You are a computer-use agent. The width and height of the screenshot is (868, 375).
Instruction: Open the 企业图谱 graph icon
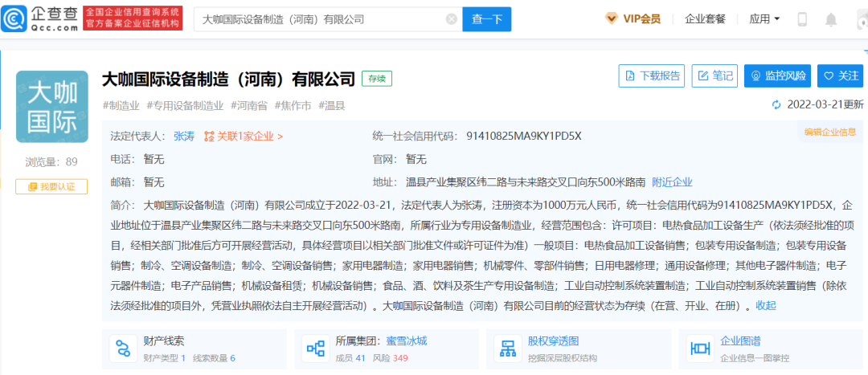tap(700, 349)
